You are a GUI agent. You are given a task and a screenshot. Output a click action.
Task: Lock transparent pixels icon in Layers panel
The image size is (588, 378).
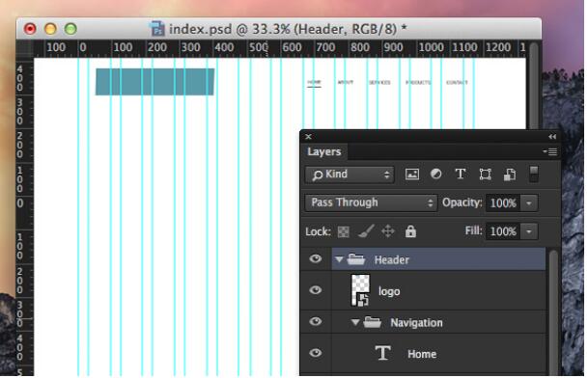(x=343, y=231)
